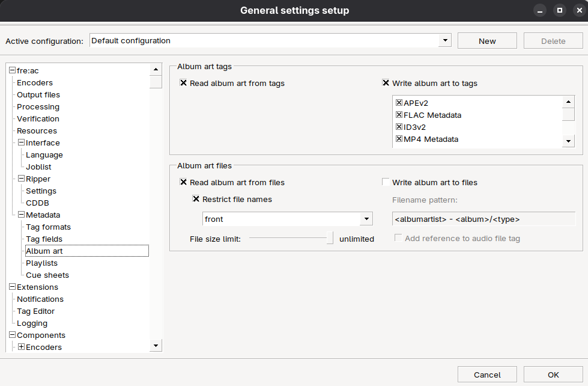The width and height of the screenshot is (588, 386).
Task: Select Tag formats in the settings tree
Action: click(x=48, y=227)
